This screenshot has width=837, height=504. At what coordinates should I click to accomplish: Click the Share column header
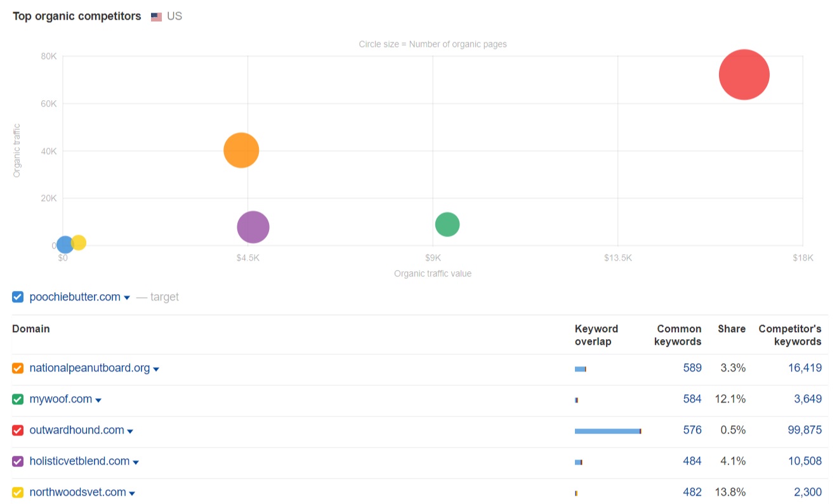coord(731,329)
